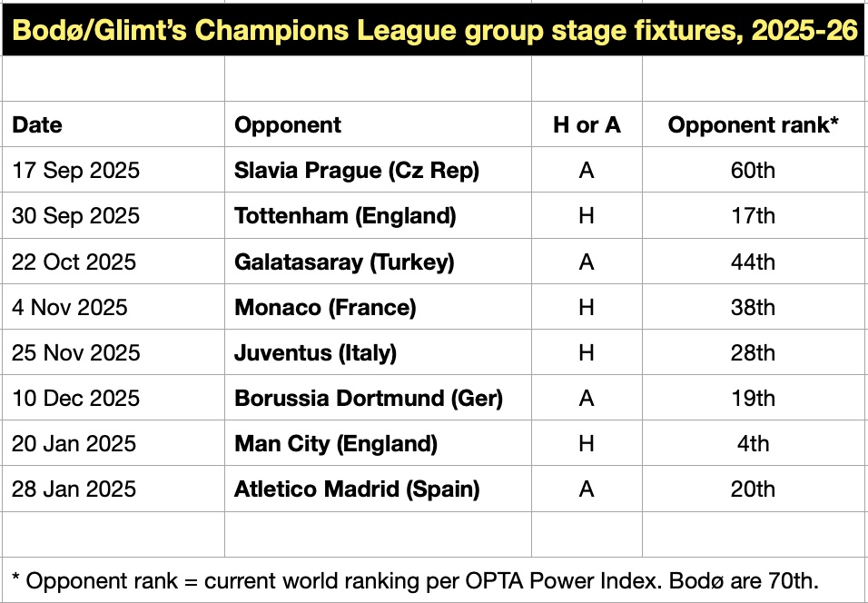Select the 'H' cell in Juventus row
868x603 pixels.
587,352
